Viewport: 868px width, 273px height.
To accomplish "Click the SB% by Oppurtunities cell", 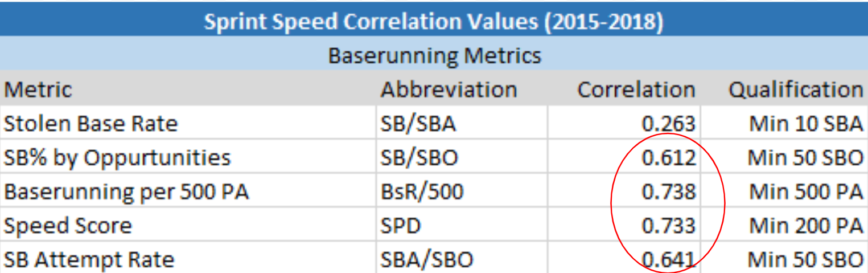I will [188, 157].
